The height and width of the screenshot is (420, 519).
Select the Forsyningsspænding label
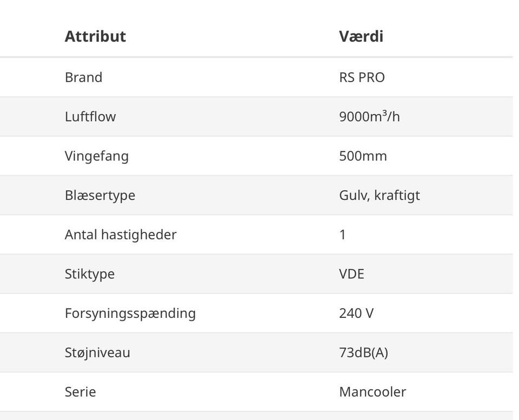pyautogui.click(x=130, y=313)
